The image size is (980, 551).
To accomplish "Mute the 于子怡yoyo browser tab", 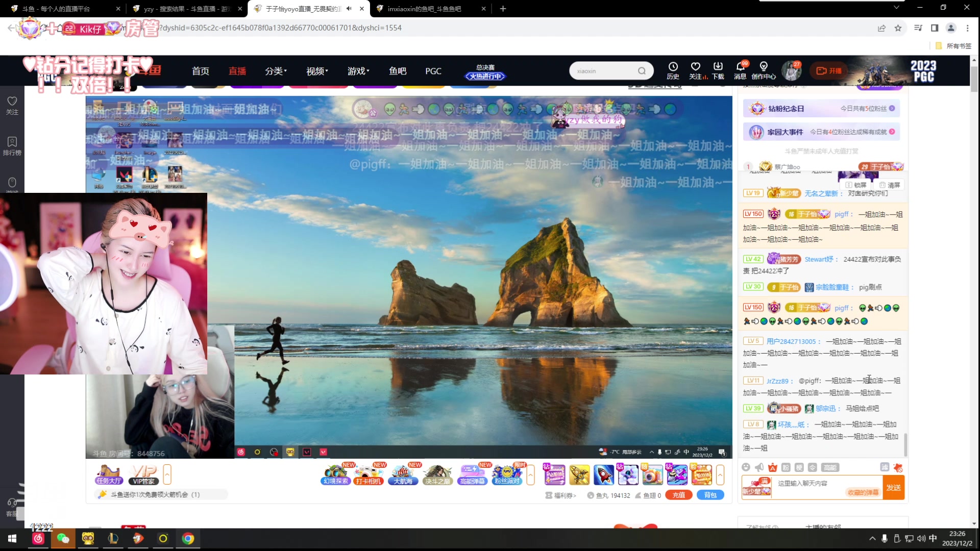I will click(x=349, y=9).
